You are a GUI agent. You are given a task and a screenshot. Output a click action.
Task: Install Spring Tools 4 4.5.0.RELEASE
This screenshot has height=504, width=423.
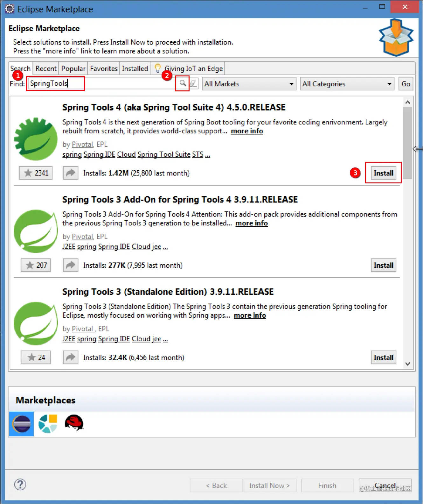coord(383,173)
